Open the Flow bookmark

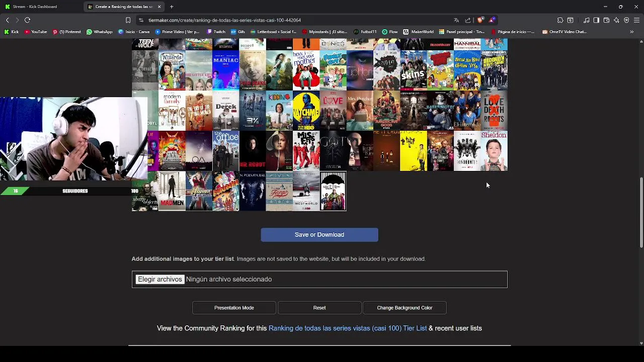point(390,32)
